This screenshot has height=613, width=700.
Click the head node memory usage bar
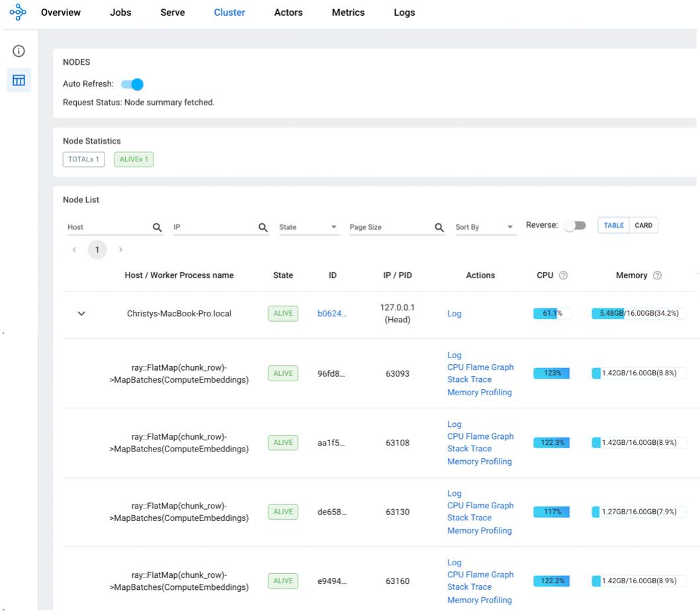[638, 314]
